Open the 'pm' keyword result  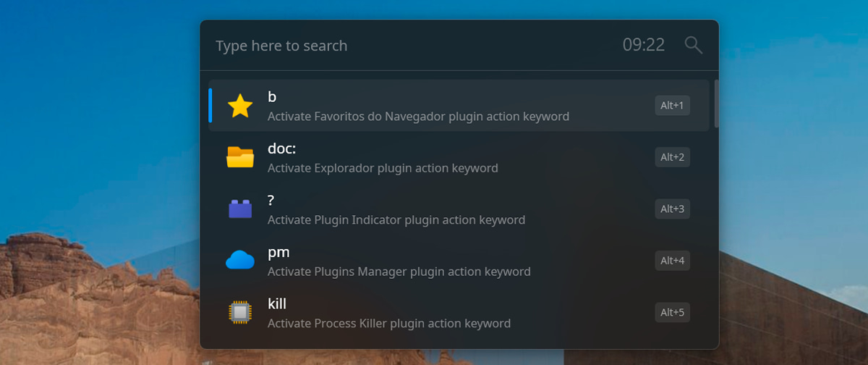pos(459,261)
